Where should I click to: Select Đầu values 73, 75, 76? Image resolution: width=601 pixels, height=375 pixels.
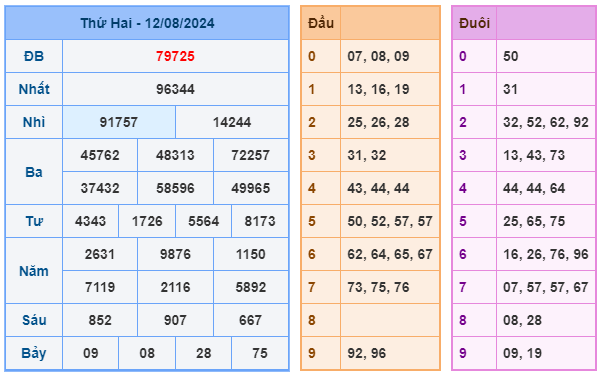pyautogui.click(x=378, y=287)
